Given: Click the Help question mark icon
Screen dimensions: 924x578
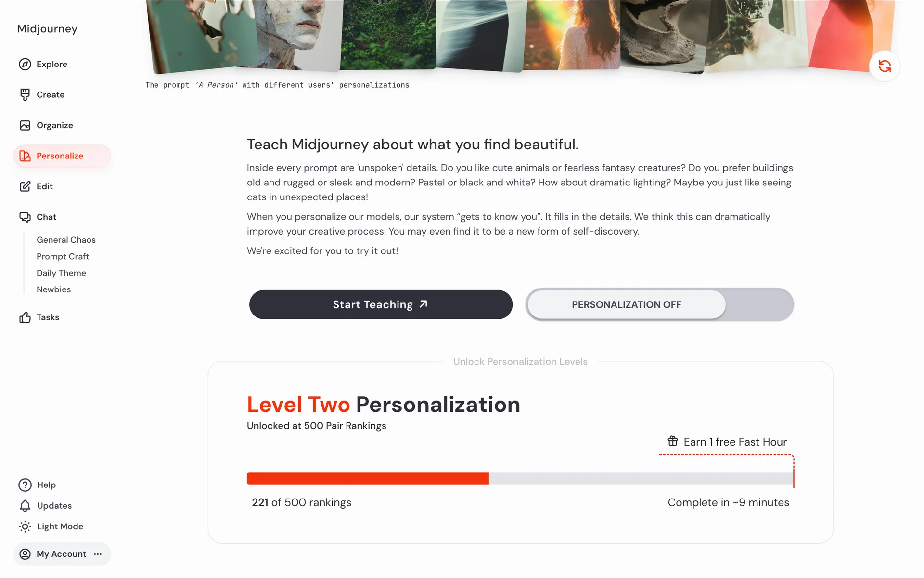Looking at the screenshot, I should 25,485.
